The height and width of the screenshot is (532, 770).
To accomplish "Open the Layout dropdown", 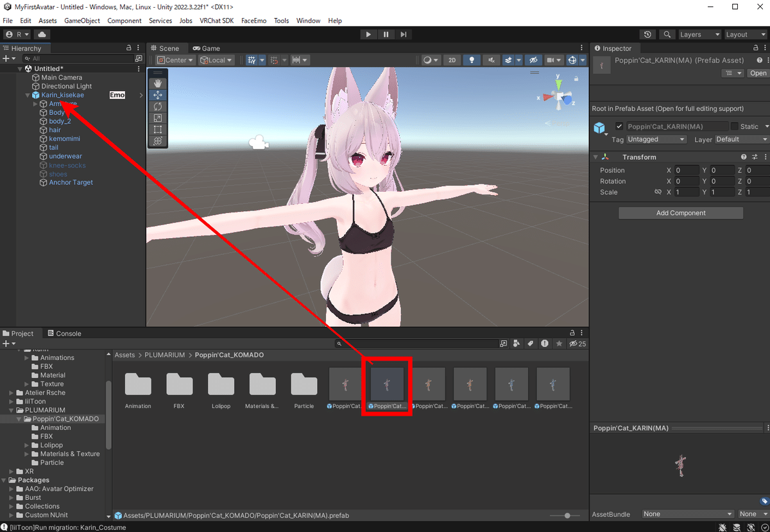I will tap(744, 35).
